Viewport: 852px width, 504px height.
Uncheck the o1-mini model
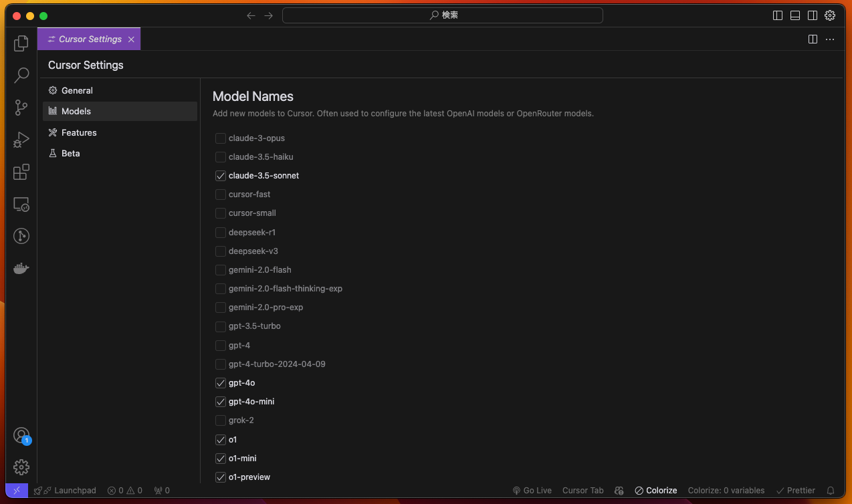tap(220, 459)
